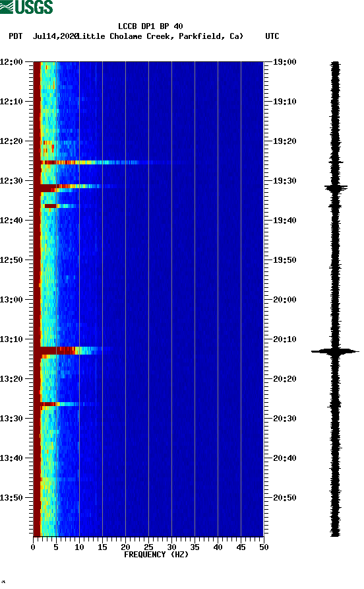
Task: Click the 40 Hz axis tick label
Action: pyautogui.click(x=218, y=547)
